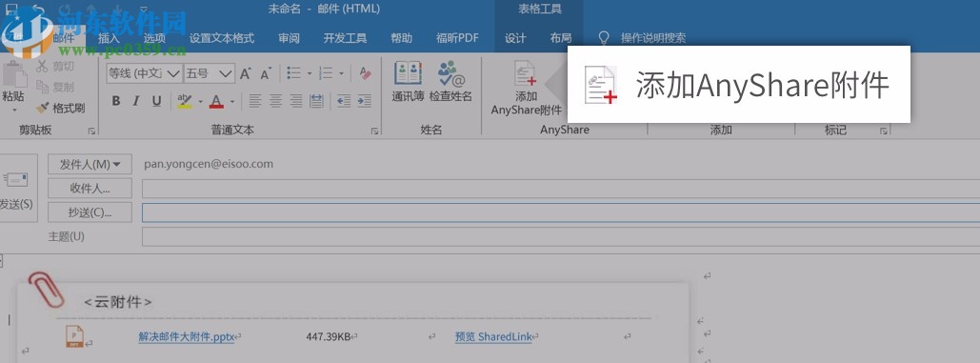This screenshot has width=980, height=363.
Task: Open the font color dropdown arrow
Action: (x=231, y=101)
